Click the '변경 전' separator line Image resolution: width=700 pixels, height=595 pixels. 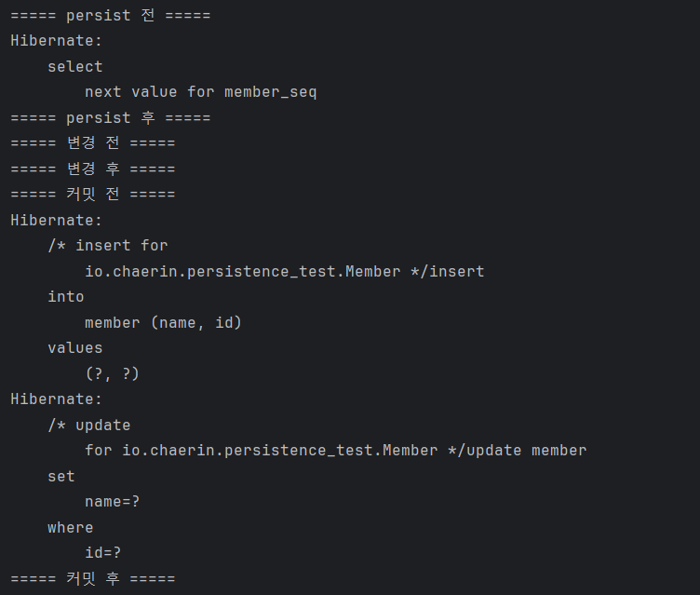click(x=93, y=143)
